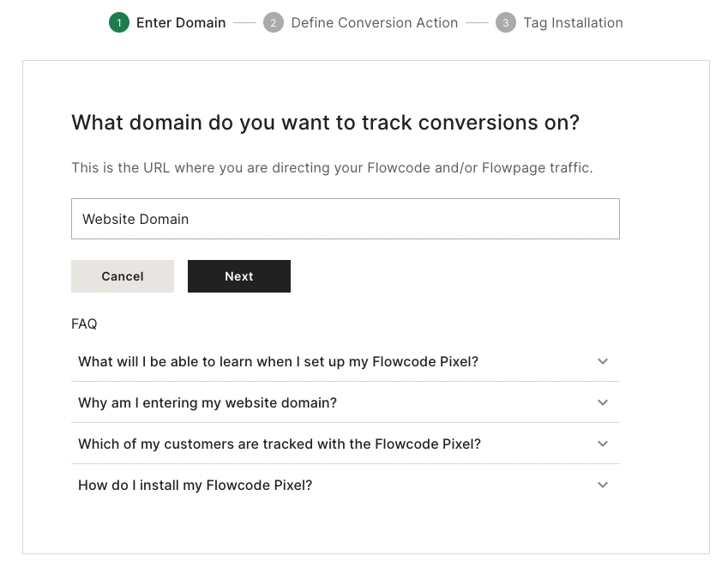This screenshot has height=574, width=728.
Task: Open the 'Why am I entering my website domain?' question
Action: click(208, 402)
